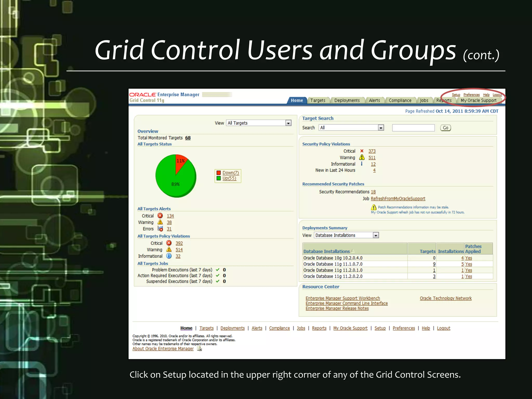Click the Critical icon under All Targets Policy Violations
Screen dimensions: 532x399
tap(169, 243)
